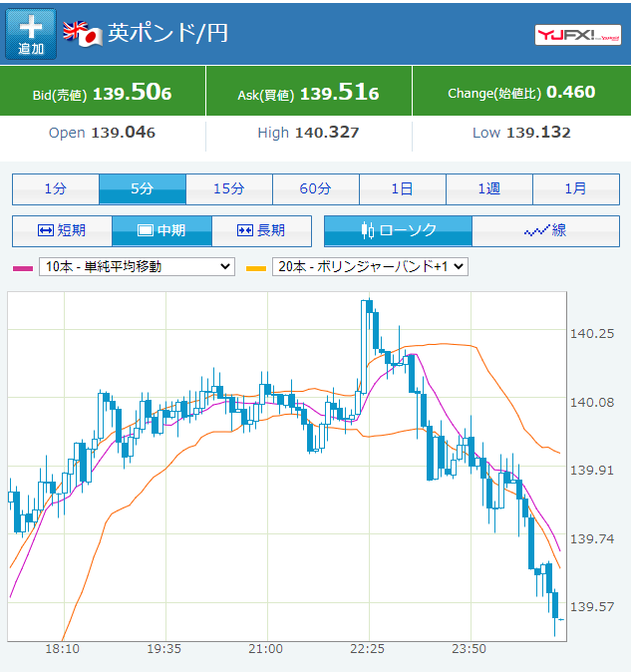Click the magenta moving average color swatch
This screenshot has width=631, height=672.
coord(23,268)
